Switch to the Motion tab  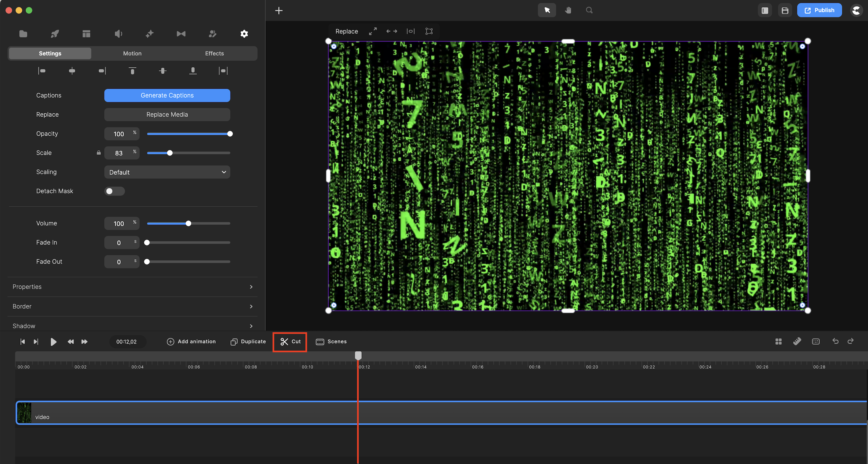133,53
